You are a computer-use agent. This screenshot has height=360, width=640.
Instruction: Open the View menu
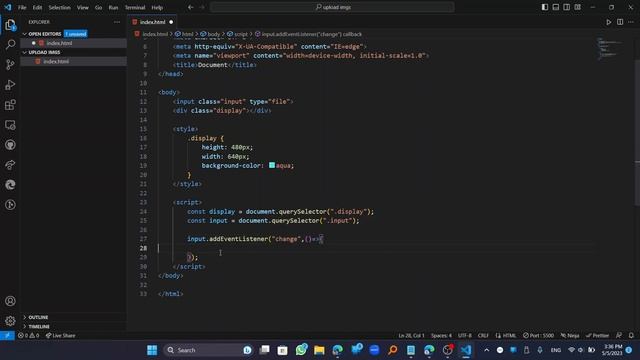(x=82, y=7)
